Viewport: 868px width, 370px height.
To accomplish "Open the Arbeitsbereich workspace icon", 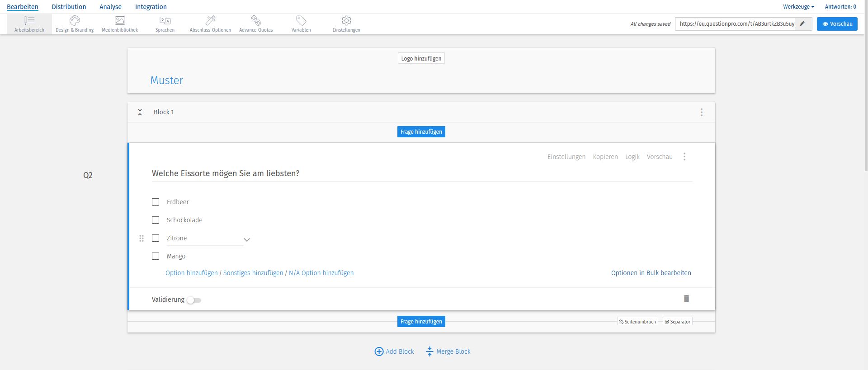I will pos(29,20).
